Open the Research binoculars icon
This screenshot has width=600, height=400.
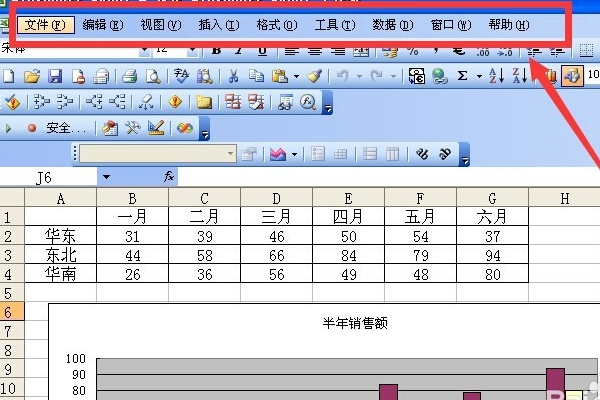click(205, 76)
